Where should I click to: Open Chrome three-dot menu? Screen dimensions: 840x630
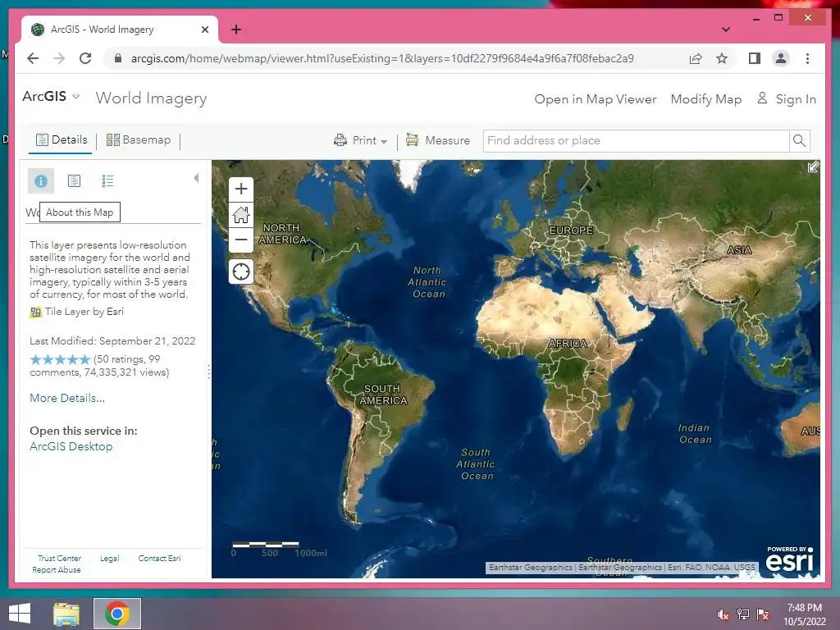click(807, 58)
